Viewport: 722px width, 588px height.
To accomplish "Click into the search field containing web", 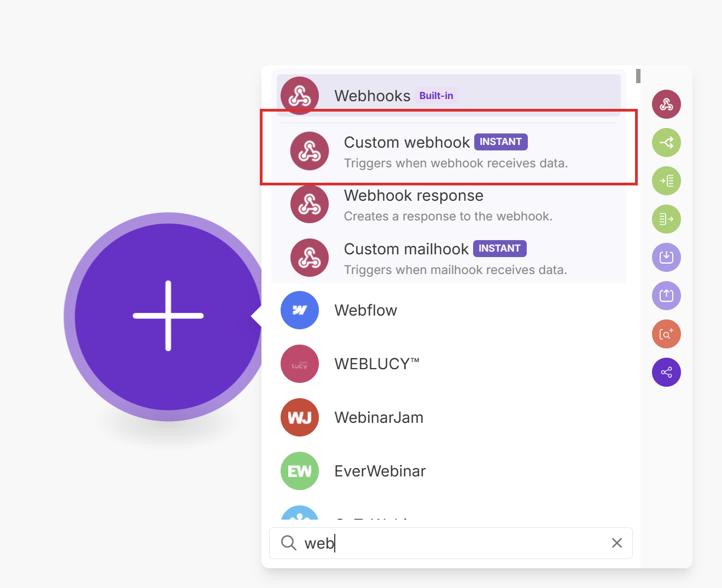I will coord(451,543).
